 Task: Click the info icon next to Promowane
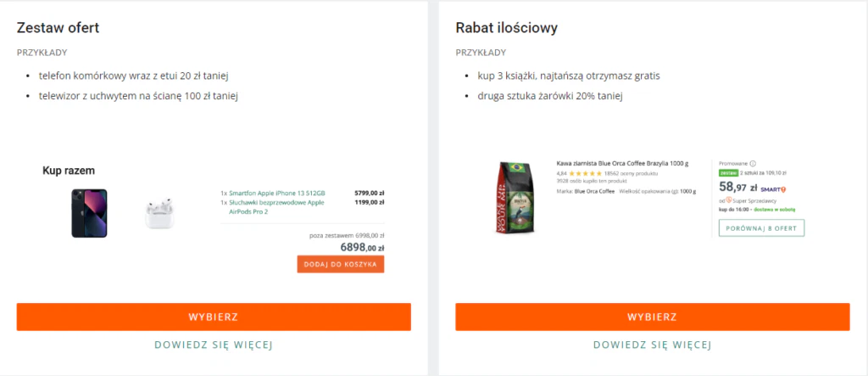click(x=753, y=164)
